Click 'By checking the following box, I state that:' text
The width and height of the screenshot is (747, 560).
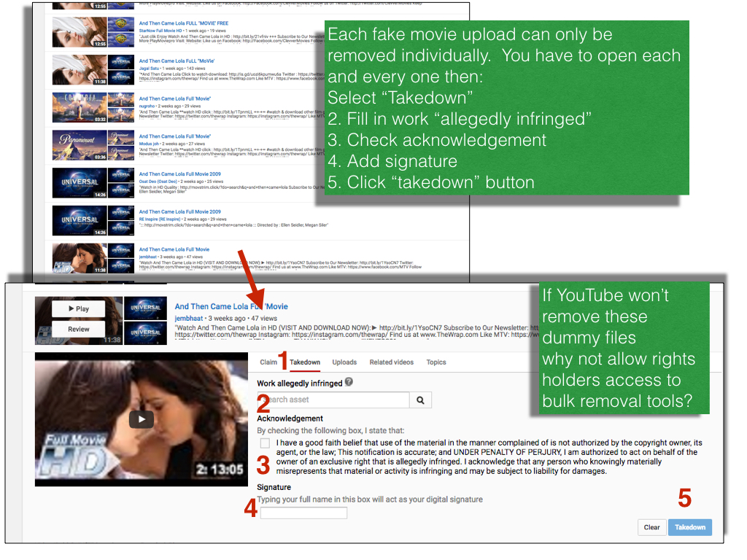(330, 431)
